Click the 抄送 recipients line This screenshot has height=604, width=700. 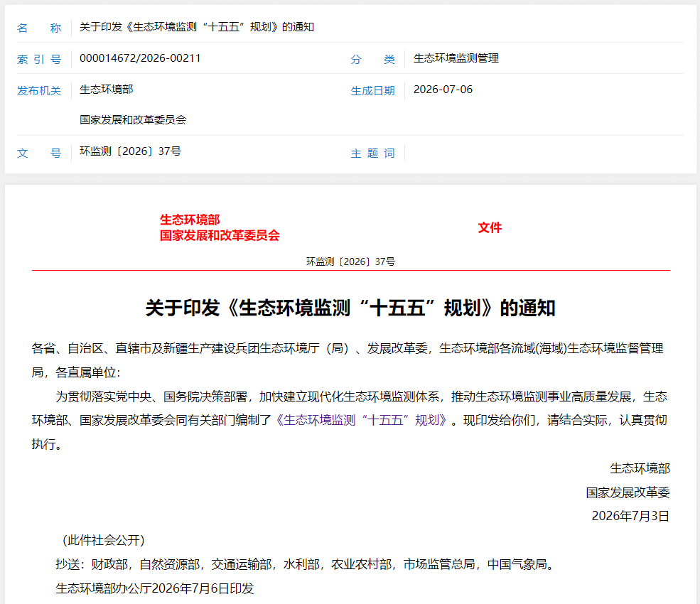[306, 564]
